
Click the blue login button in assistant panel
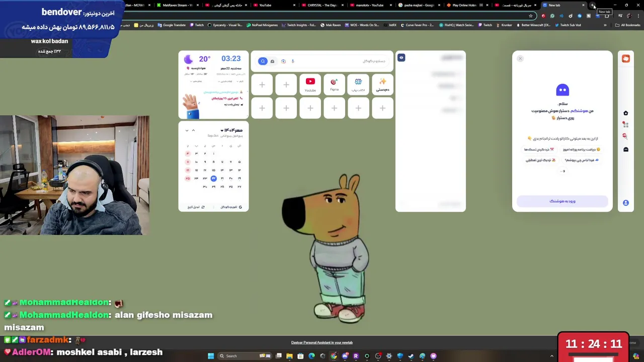click(562, 201)
